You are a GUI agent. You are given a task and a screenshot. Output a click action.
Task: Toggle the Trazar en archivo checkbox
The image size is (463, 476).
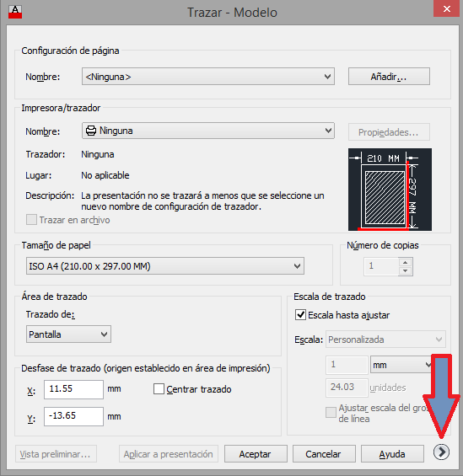31,220
